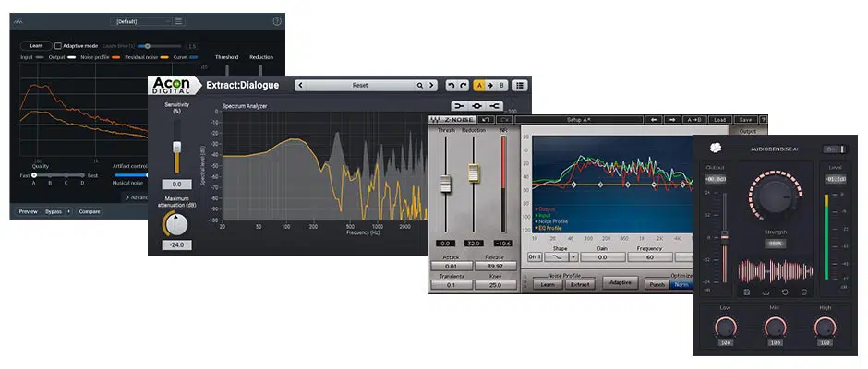
Task: Adjust the Artifact control slider
Action: pyautogui.click(x=130, y=175)
